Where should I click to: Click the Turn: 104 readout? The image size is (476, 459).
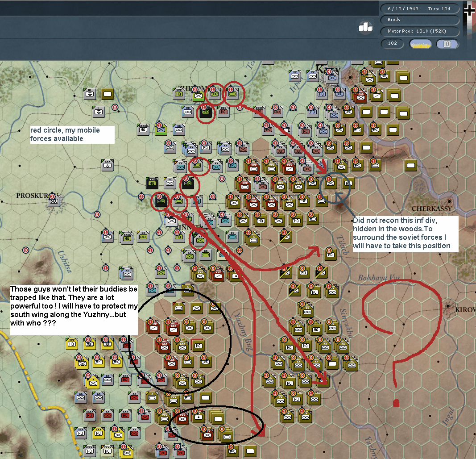[x=439, y=9]
